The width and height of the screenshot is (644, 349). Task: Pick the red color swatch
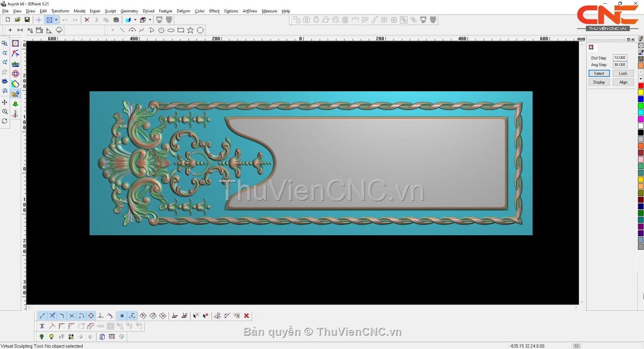tap(641, 86)
